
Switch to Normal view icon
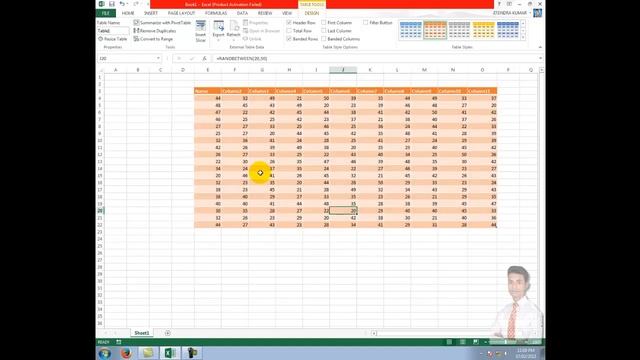pos(449,342)
